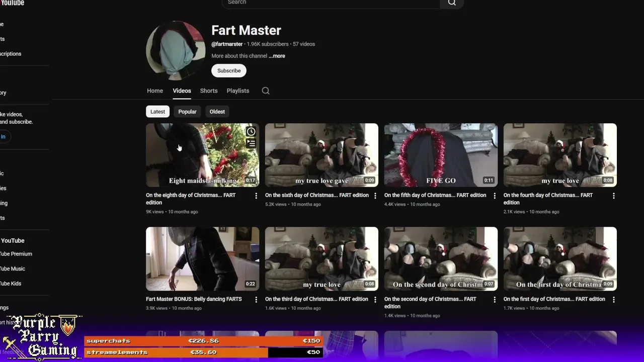
Task: Click title 'On the fifth day of Christmas... FART edition'
Action: [435, 195]
